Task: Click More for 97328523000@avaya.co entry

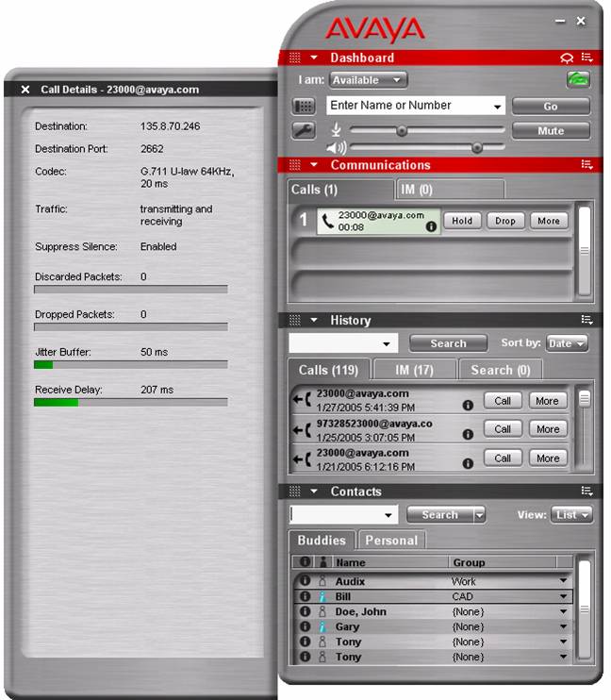Action: tap(548, 429)
